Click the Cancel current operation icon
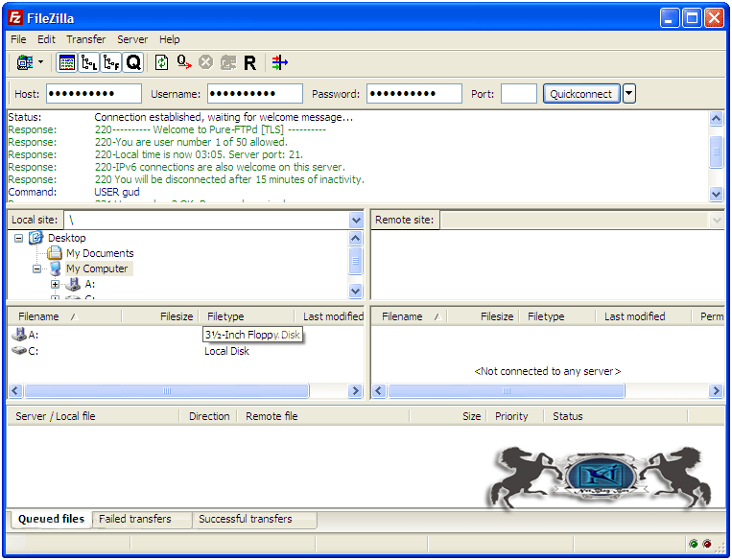The width and height of the screenshot is (732, 560). click(x=205, y=63)
